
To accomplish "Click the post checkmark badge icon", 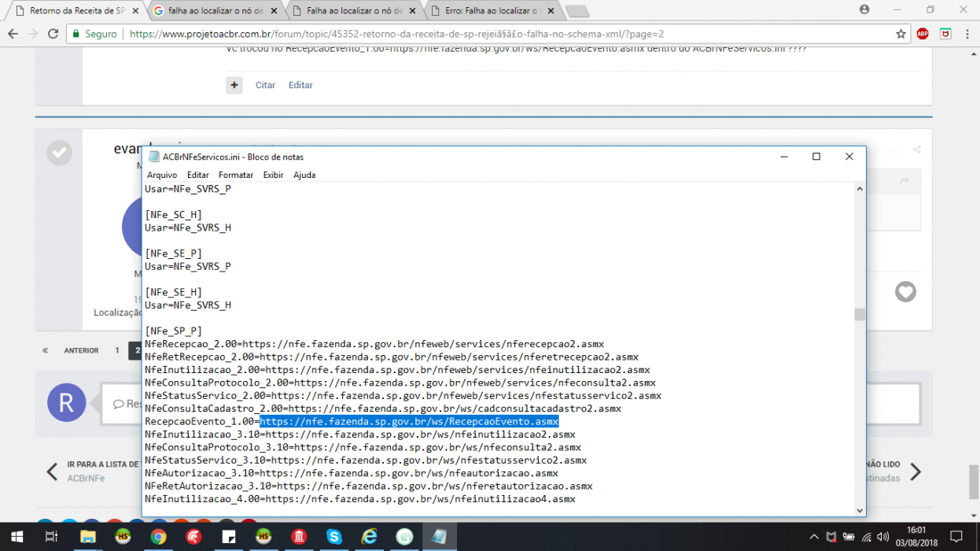I will (x=59, y=153).
